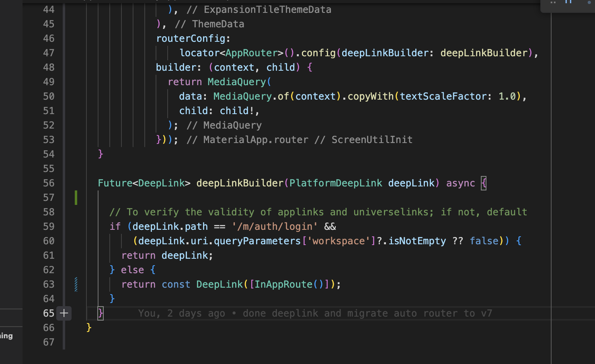The height and width of the screenshot is (364, 595).
Task: Select line number 56
Action: (x=48, y=183)
